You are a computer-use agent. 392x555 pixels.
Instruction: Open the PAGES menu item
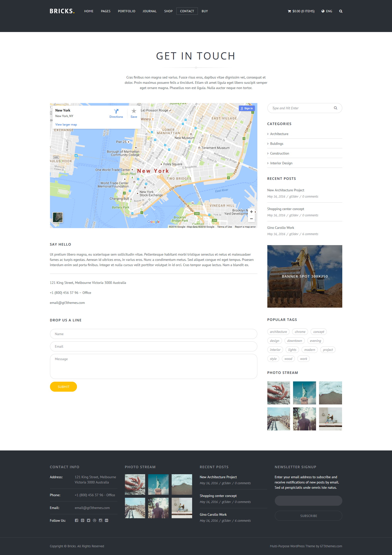106,11
